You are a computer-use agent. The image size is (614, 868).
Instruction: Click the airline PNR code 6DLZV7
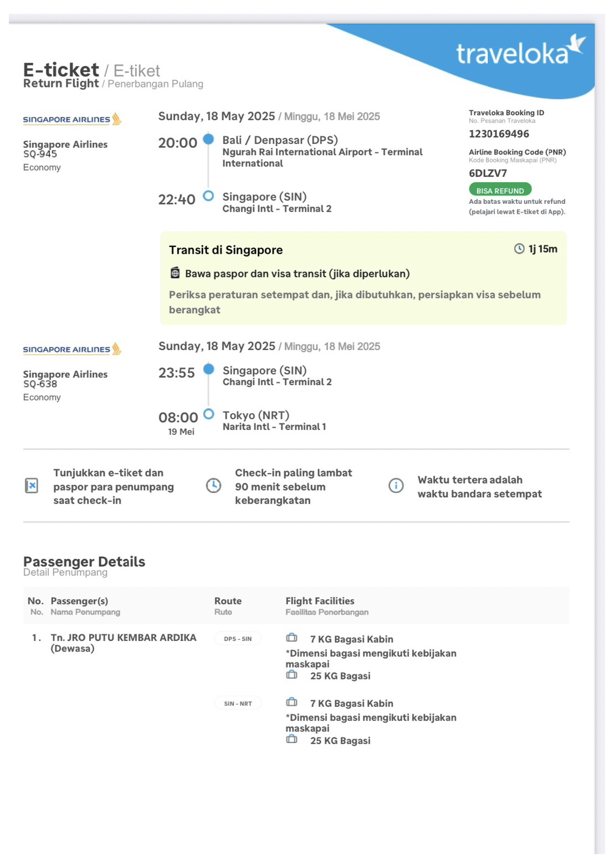point(488,173)
